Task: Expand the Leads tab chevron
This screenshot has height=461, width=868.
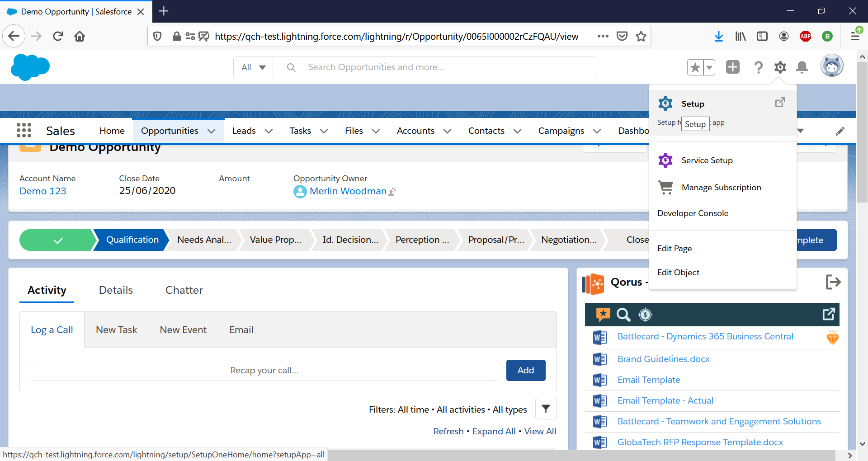Action: click(x=269, y=131)
